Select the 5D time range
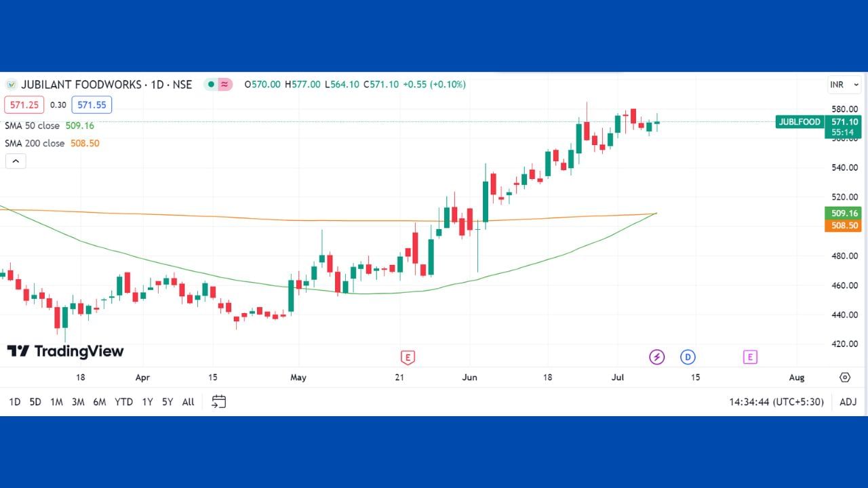 pyautogui.click(x=35, y=402)
